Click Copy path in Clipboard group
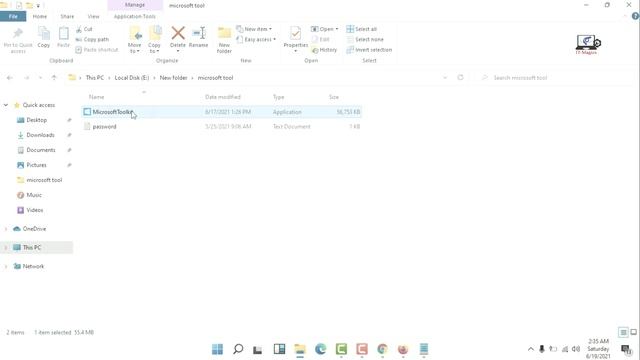 pyautogui.click(x=92, y=40)
